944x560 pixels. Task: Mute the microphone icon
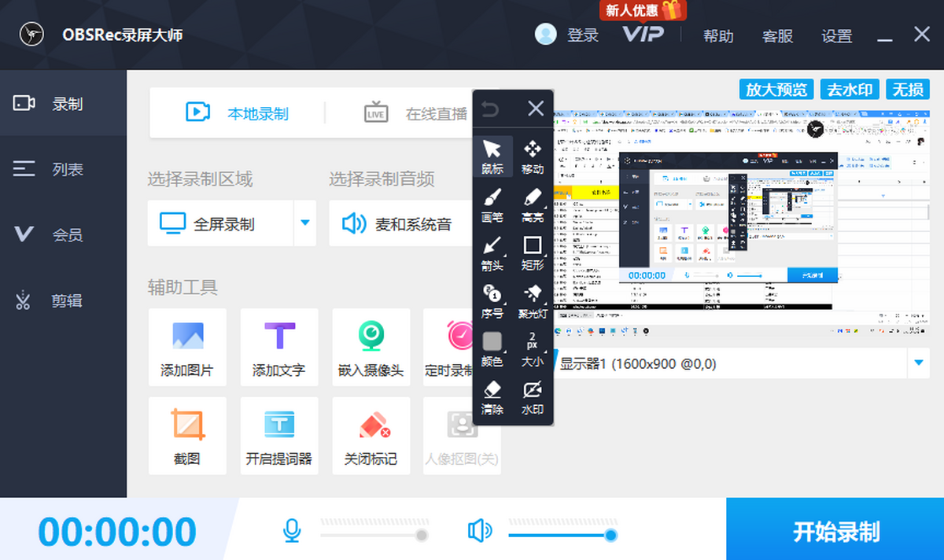(x=292, y=531)
